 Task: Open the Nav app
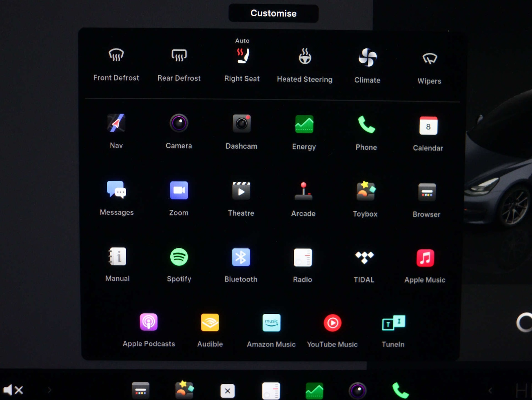click(116, 124)
